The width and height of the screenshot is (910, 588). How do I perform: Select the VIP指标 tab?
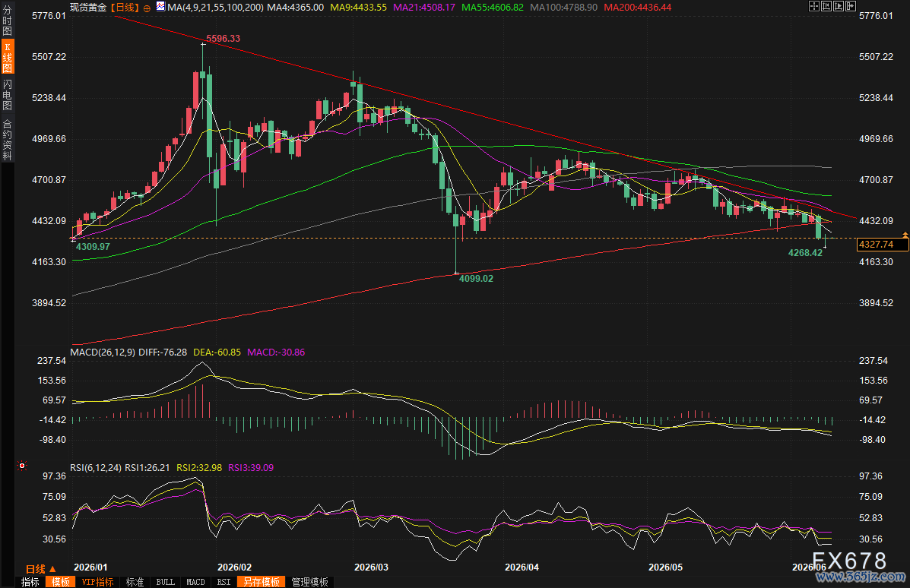[x=97, y=582]
